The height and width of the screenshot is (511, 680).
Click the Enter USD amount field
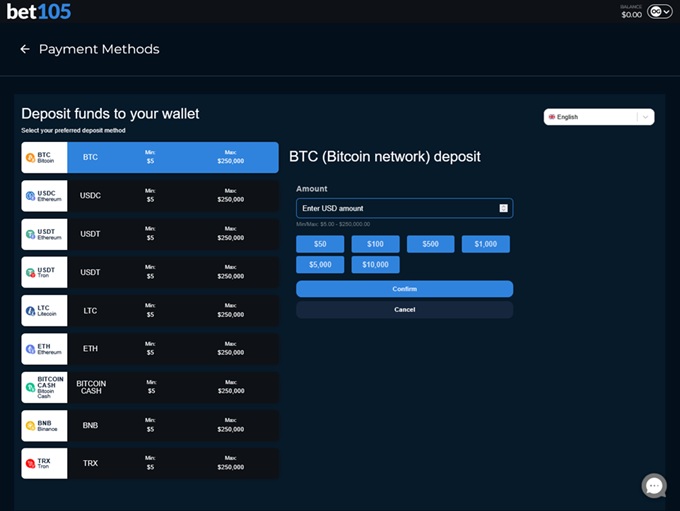[x=395, y=208]
